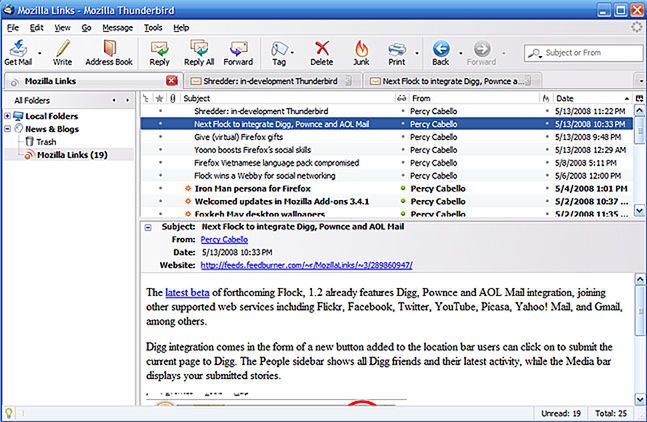The image size is (647, 422).
Task: Click the greyed Forward navigation arrow
Action: pos(482,53)
